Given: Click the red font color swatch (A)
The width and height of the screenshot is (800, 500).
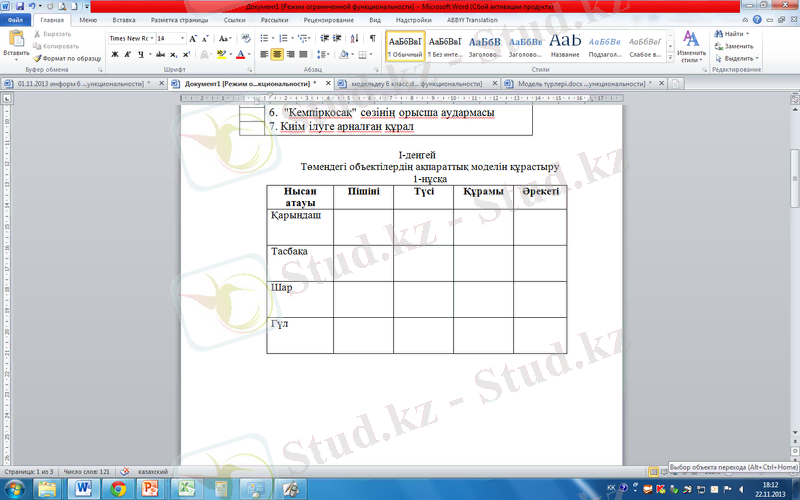Looking at the screenshot, I should pos(241,54).
